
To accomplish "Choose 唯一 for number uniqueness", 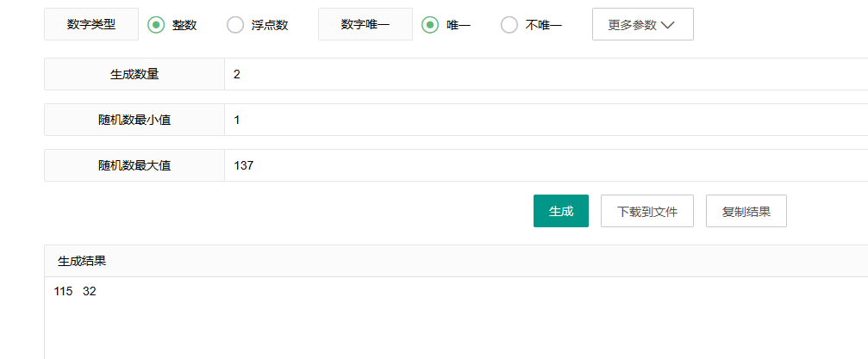I will pyautogui.click(x=430, y=24).
